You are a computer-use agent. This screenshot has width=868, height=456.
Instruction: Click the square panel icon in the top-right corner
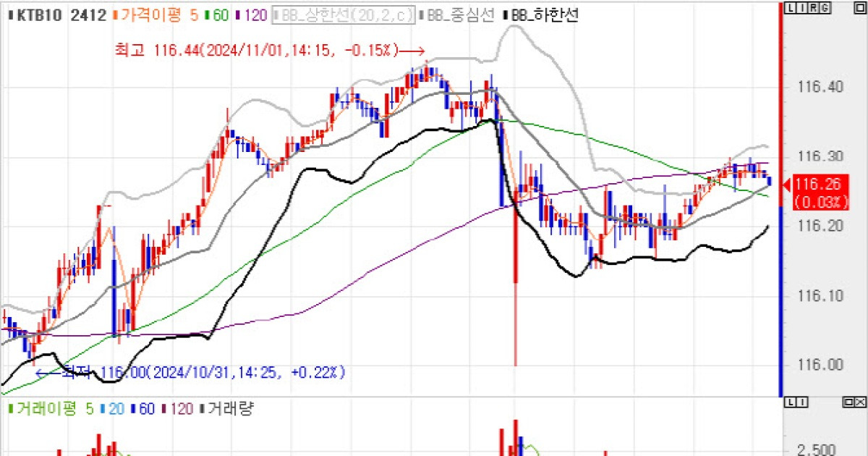pos(859,7)
